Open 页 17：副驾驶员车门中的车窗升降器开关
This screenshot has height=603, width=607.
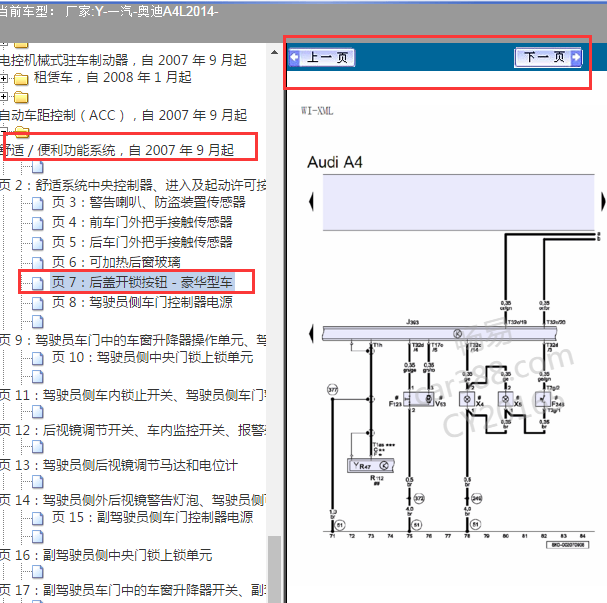[133, 590]
